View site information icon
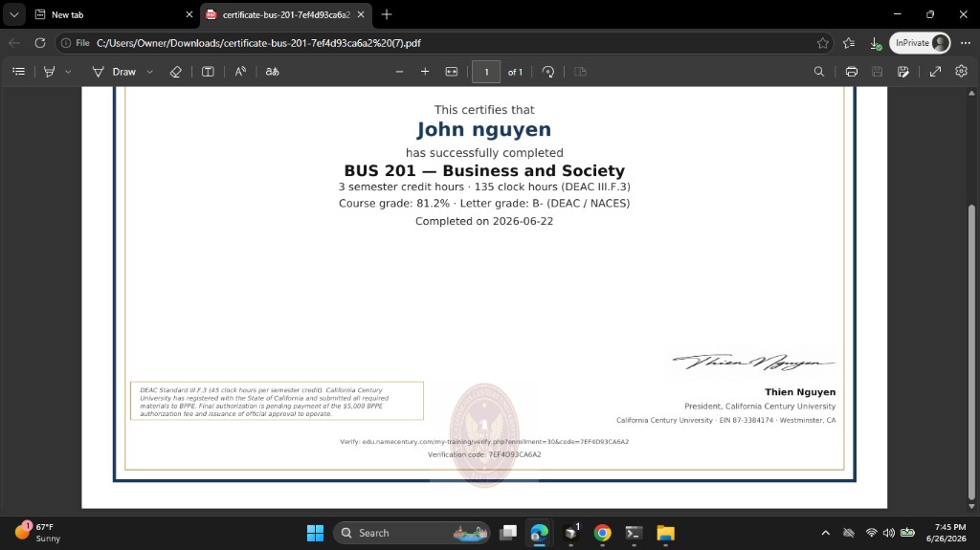The height and width of the screenshot is (550, 980). (66, 43)
